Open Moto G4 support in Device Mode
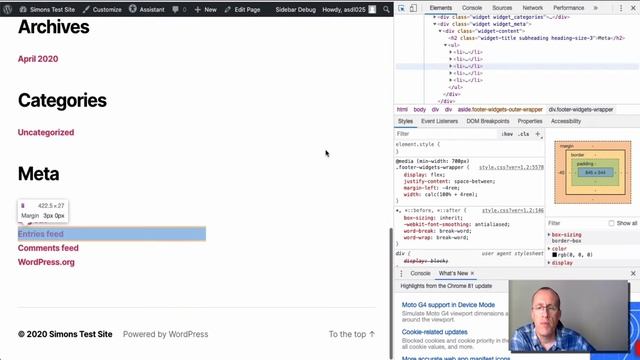The height and width of the screenshot is (360, 640). (448, 305)
